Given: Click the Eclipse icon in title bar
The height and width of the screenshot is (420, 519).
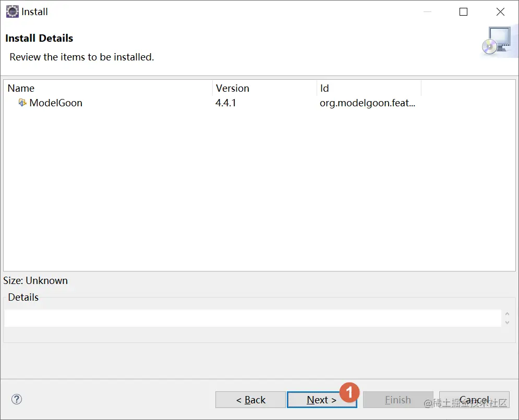Looking at the screenshot, I should tap(12, 11).
